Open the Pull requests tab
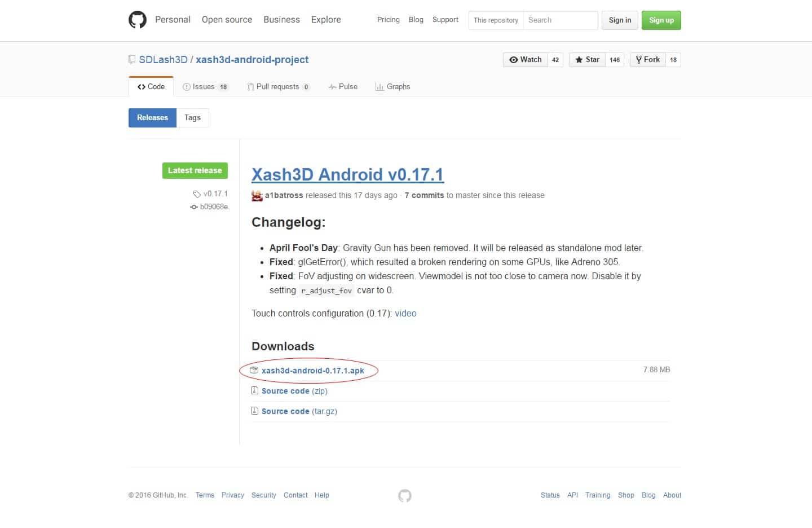Viewport: 812px width, 528px height. pyautogui.click(x=278, y=87)
